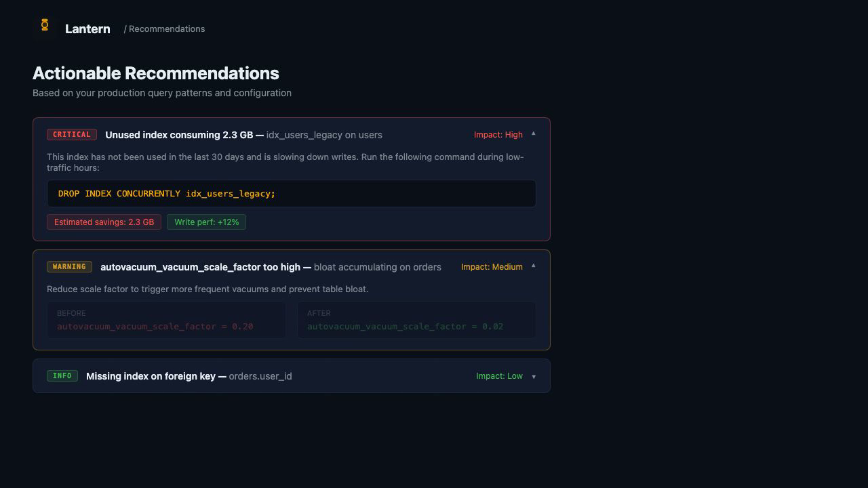Select the DROP INDEX CONCURRENTLY code block
The width and height of the screenshot is (868, 488).
pyautogui.click(x=291, y=193)
